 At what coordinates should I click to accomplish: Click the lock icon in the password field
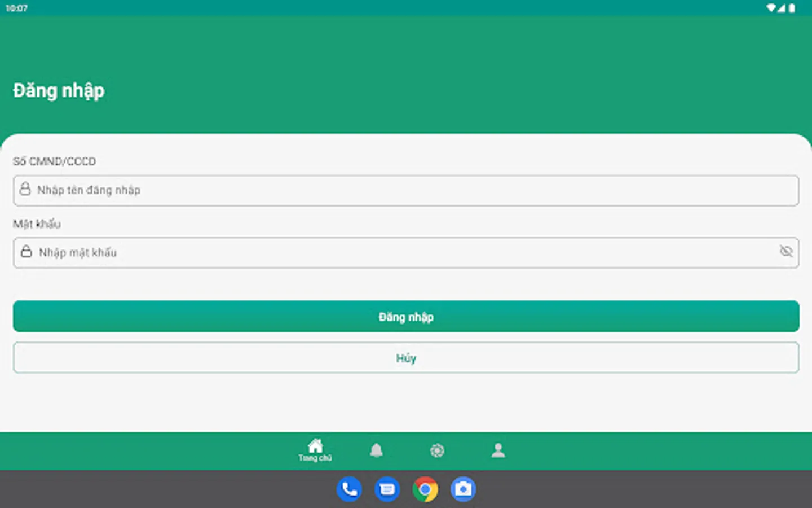pyautogui.click(x=27, y=252)
